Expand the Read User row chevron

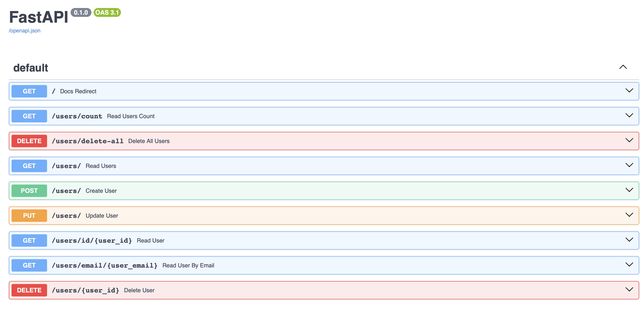tap(629, 240)
